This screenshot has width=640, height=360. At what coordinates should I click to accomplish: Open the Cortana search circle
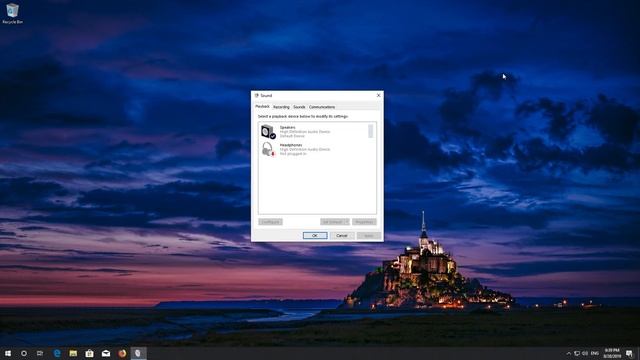click(24, 353)
